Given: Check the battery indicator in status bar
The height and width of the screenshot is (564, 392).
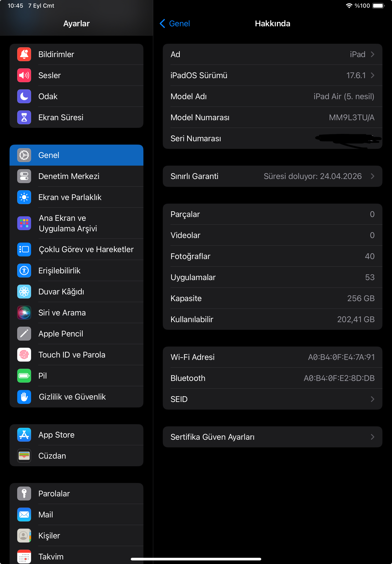Looking at the screenshot, I should click(x=378, y=5).
